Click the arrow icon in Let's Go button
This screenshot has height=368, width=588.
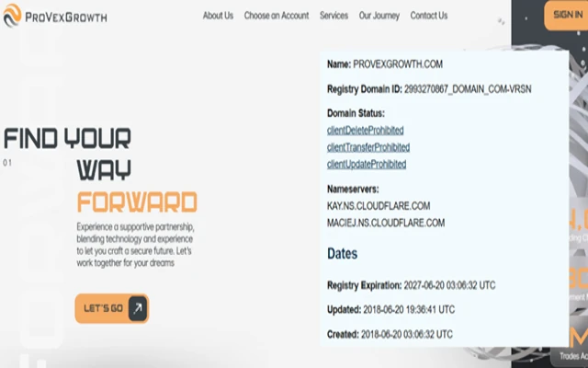pyautogui.click(x=137, y=307)
